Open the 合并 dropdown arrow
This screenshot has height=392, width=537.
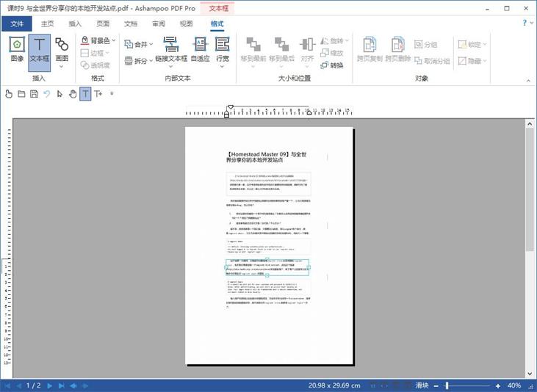tap(151, 44)
